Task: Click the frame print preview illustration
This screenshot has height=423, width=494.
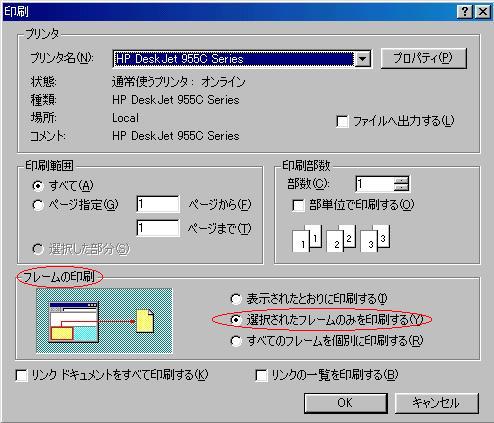Action: (x=104, y=321)
